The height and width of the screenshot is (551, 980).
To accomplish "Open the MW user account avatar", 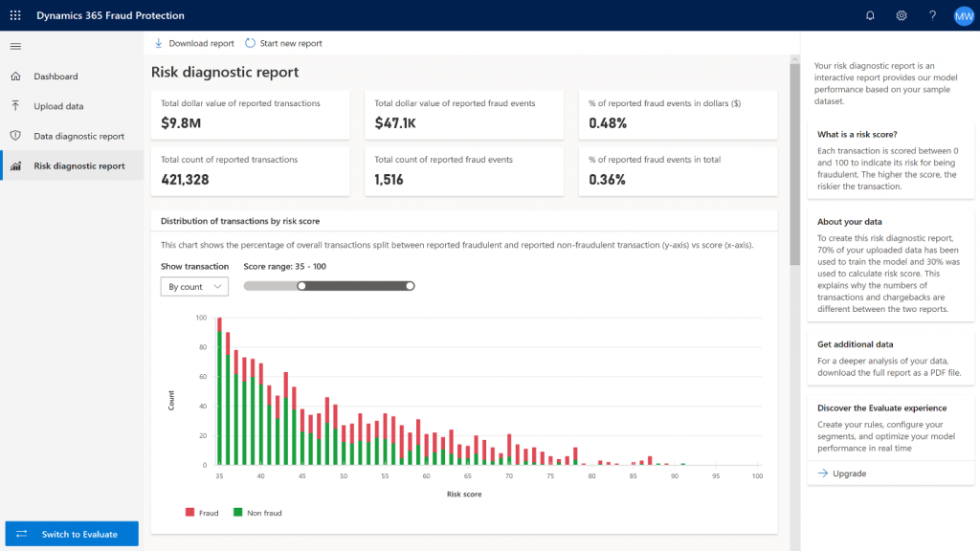I will tap(963, 15).
